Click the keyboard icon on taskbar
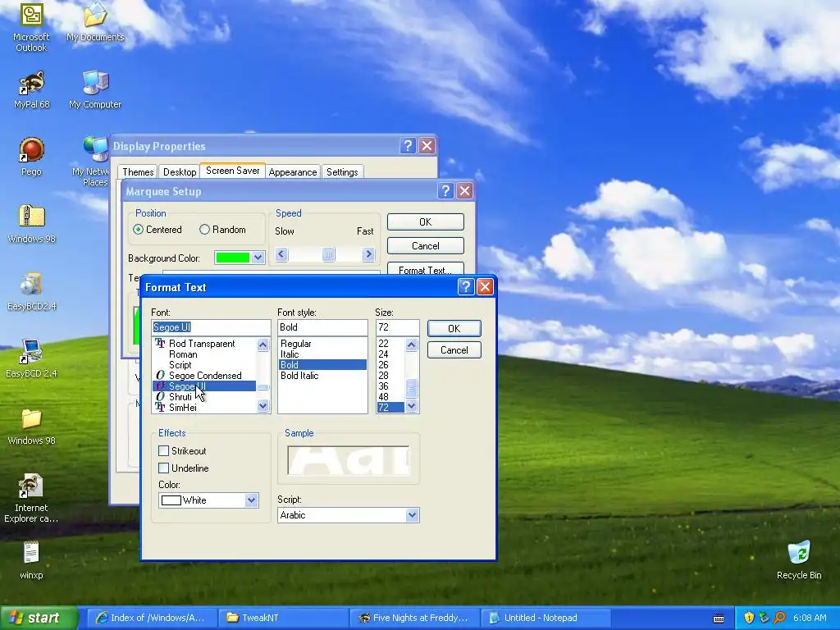The height and width of the screenshot is (630, 840). [x=719, y=619]
